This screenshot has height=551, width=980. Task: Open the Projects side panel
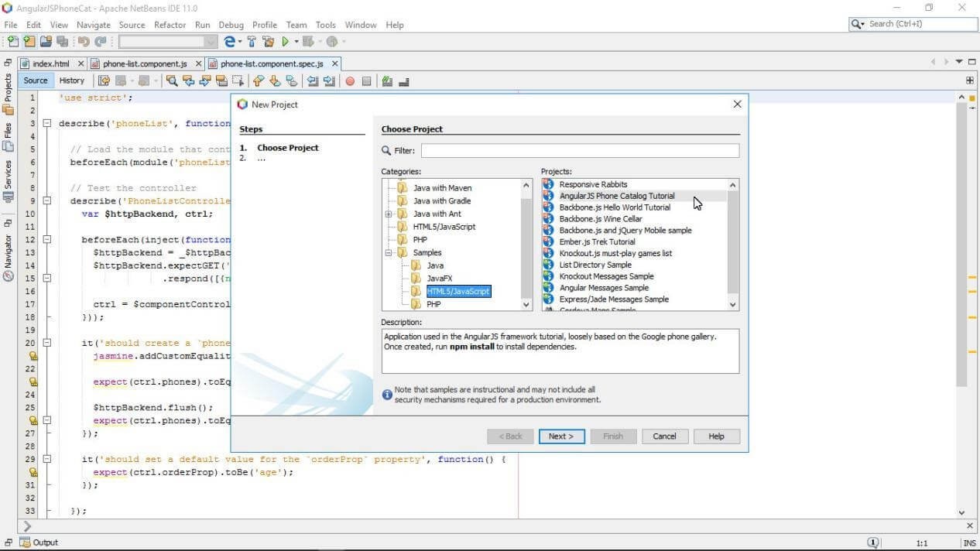(9, 94)
